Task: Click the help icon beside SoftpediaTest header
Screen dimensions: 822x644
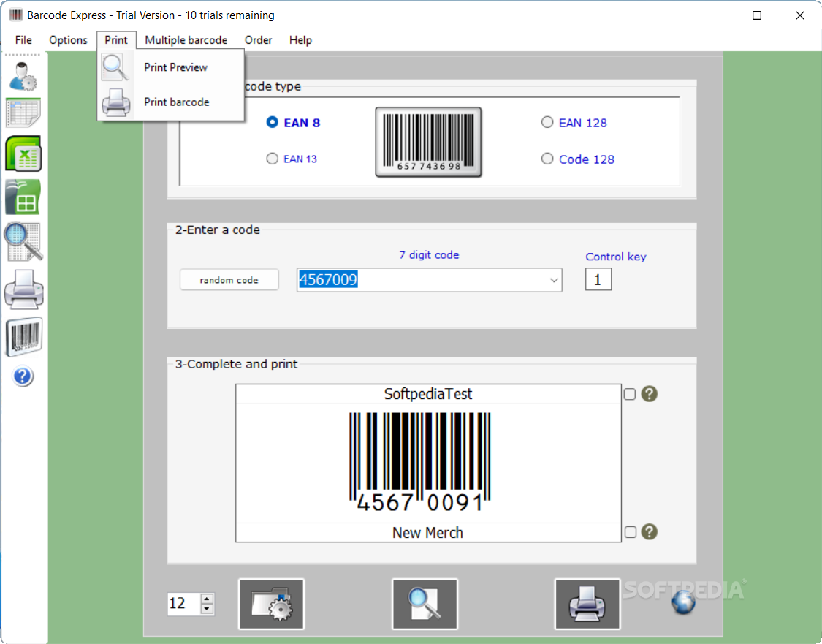Action: tap(649, 394)
